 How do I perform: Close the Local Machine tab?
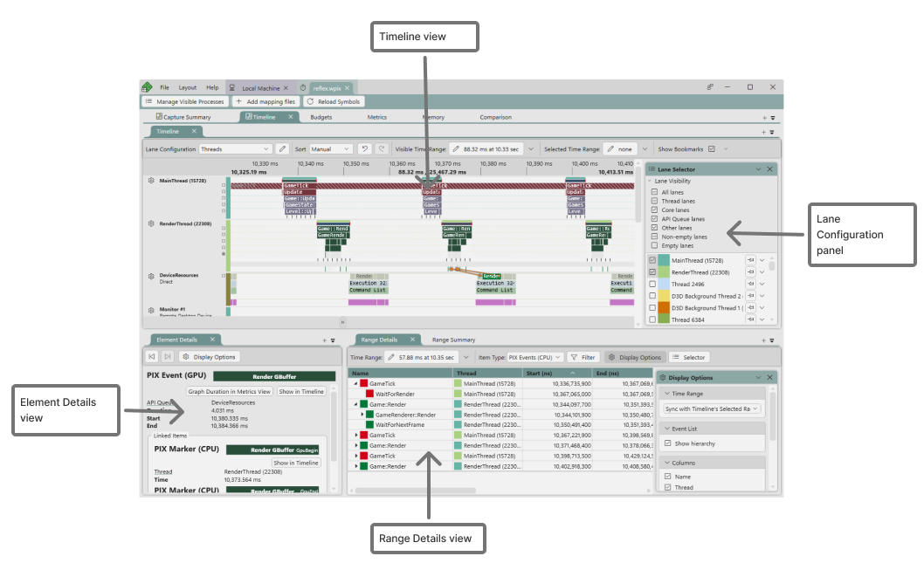tap(286, 88)
